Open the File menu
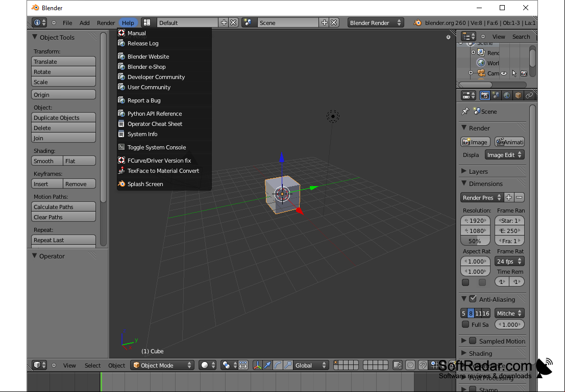This screenshot has height=392, width=565. coord(67,22)
